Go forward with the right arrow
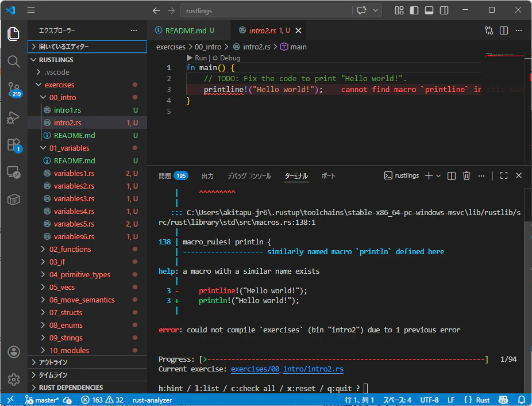Viewport: 532px width, 406px height. (171, 10)
